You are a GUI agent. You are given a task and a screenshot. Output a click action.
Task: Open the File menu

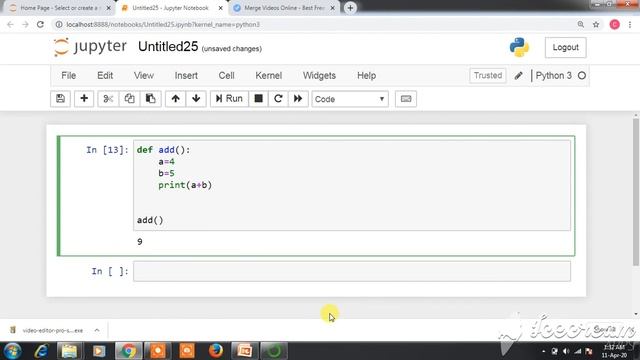(69, 76)
